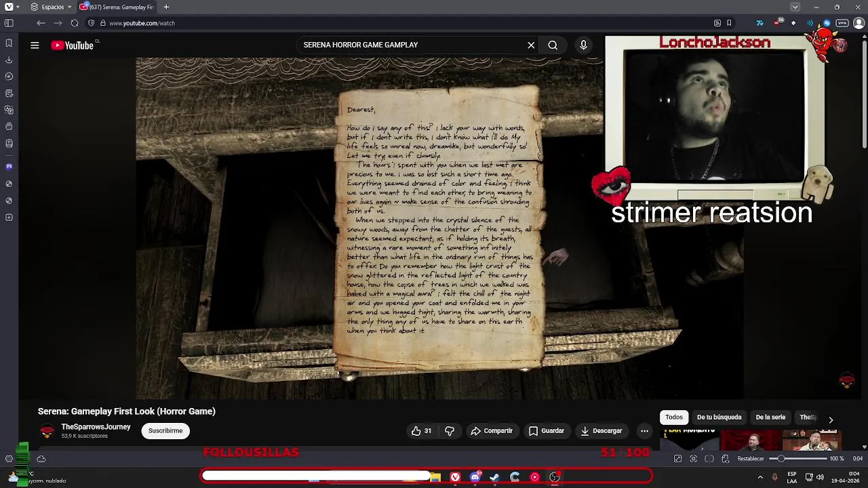Start voice search with microphone
The width and height of the screenshot is (868, 488).
tap(583, 45)
